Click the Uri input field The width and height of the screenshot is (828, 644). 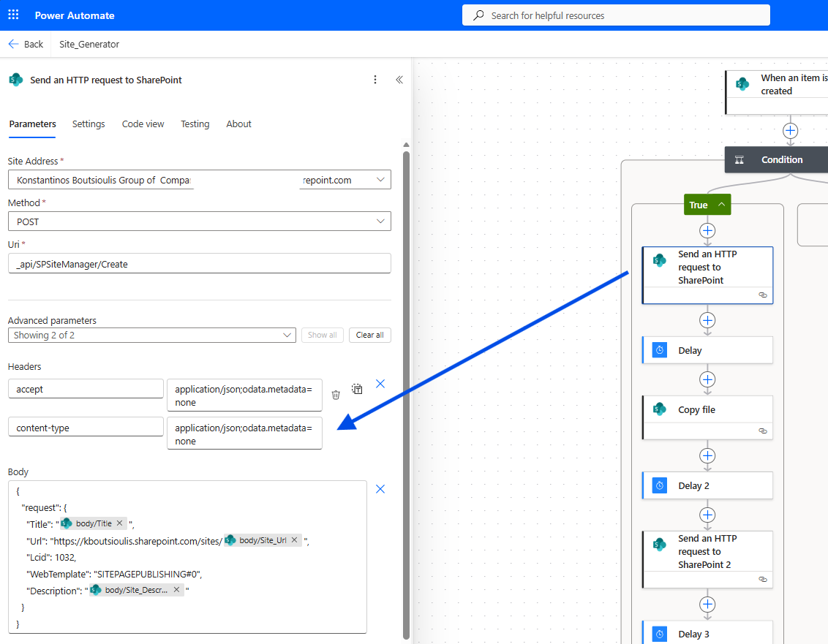click(199, 264)
